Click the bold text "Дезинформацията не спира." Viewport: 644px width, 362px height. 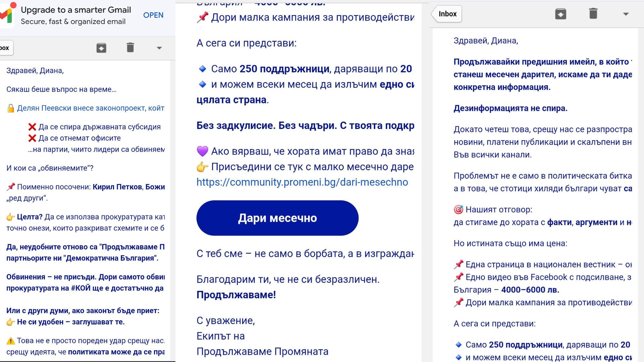pos(510,108)
